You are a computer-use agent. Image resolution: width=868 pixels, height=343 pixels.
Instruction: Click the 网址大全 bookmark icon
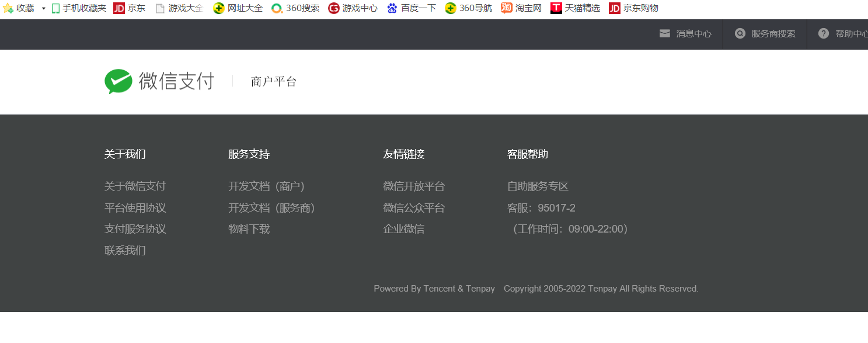(219, 8)
